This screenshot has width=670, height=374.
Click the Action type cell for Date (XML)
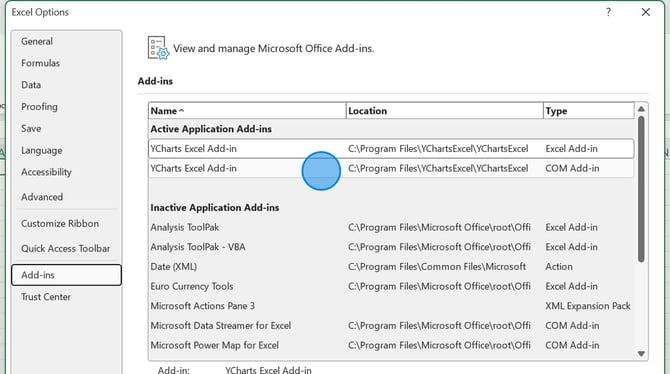(x=559, y=267)
